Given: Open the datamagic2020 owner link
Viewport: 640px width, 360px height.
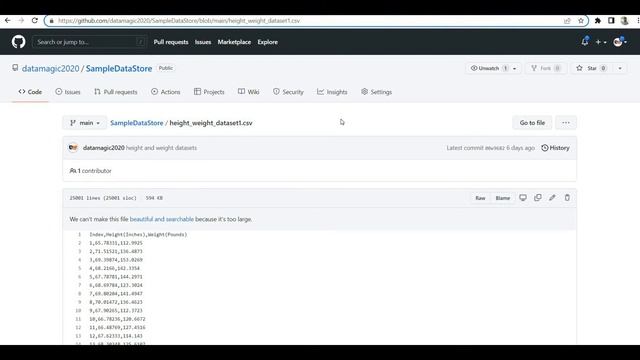Looking at the screenshot, I should tap(51, 69).
